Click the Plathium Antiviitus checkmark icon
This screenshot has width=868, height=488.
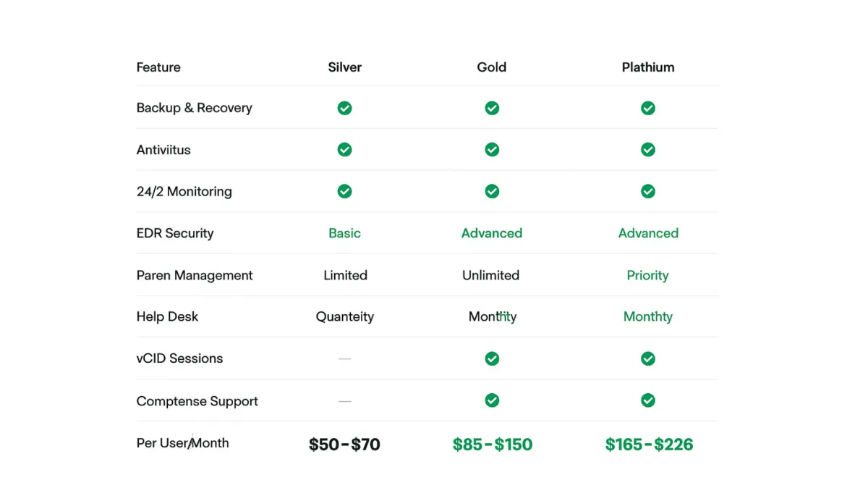[648, 150]
